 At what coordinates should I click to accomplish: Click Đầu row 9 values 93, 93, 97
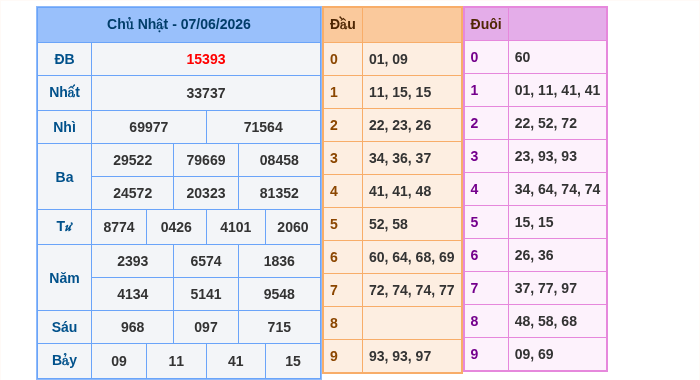tap(400, 356)
